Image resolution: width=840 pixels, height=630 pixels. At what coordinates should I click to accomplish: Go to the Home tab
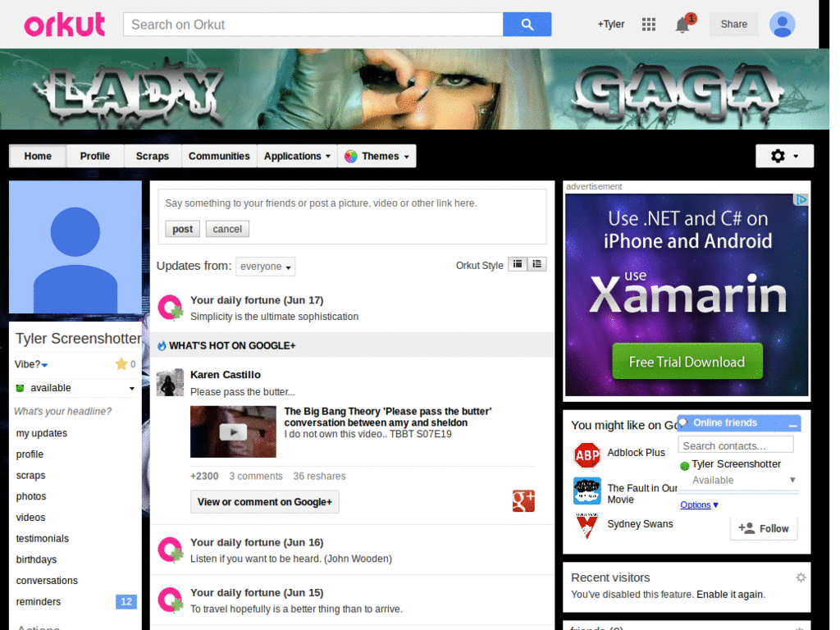pyautogui.click(x=38, y=157)
